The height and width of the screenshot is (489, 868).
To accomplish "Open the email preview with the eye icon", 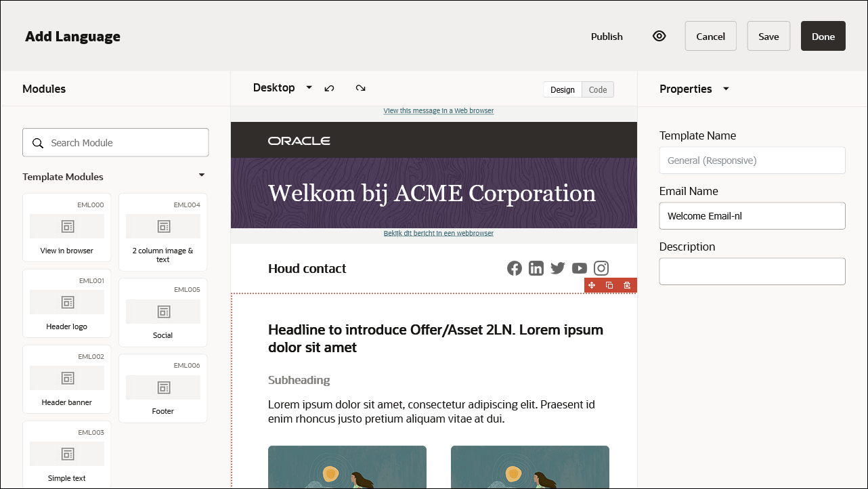I will pyautogui.click(x=659, y=36).
